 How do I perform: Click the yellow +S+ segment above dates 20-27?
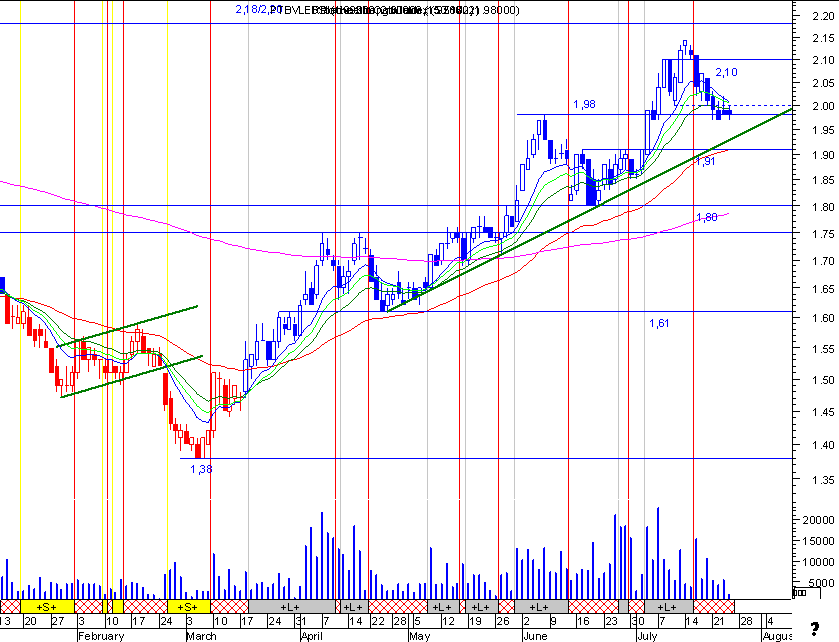coord(47,607)
